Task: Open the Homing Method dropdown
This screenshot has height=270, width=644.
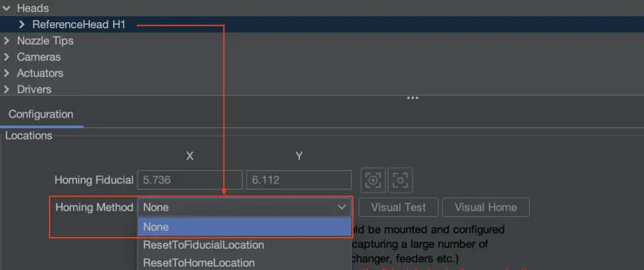Action: pyautogui.click(x=244, y=207)
